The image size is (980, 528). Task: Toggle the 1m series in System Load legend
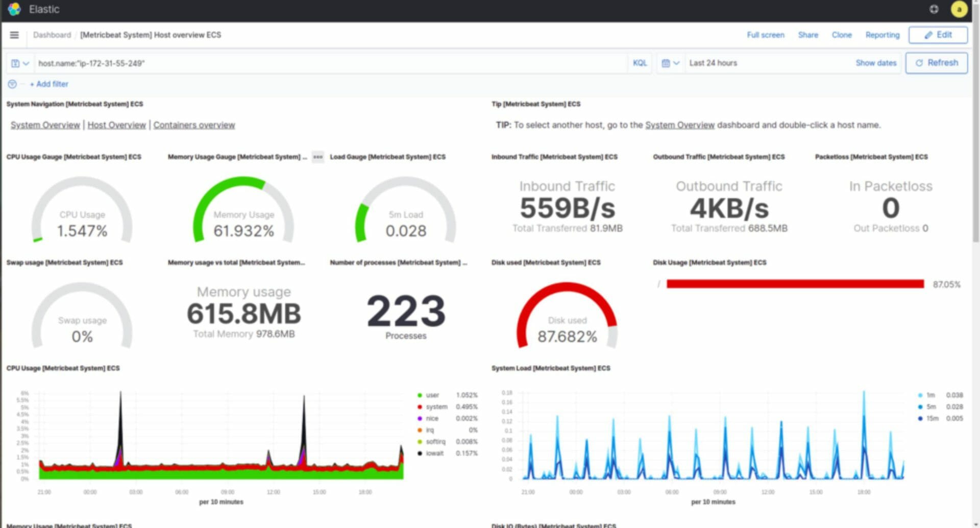930,395
